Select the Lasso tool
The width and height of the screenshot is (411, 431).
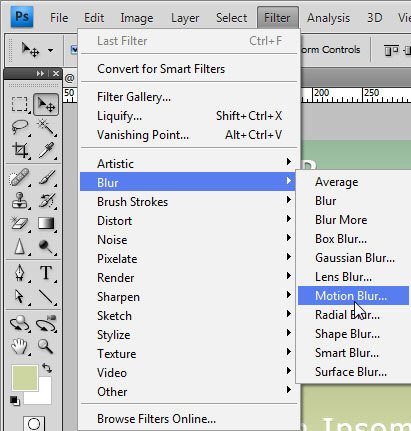(x=20, y=127)
